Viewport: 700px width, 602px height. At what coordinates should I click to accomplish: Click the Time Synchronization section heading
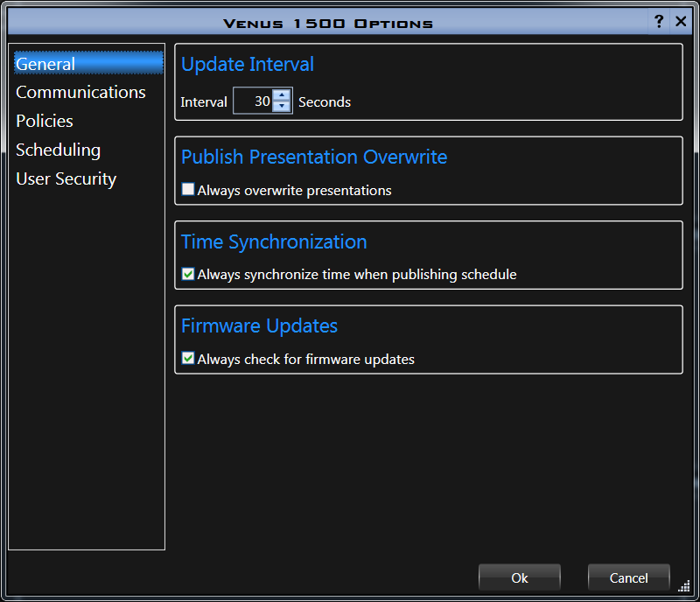(x=274, y=241)
